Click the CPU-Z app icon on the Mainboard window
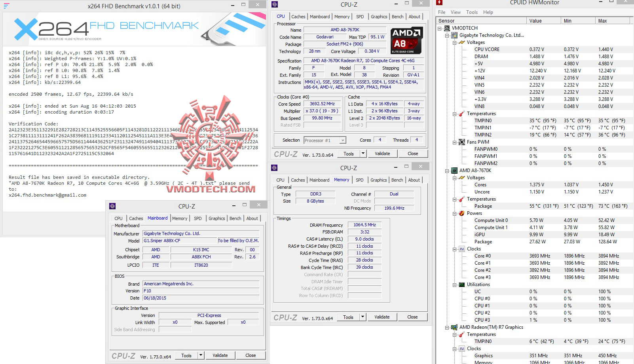This screenshot has height=364, width=634. [112, 206]
